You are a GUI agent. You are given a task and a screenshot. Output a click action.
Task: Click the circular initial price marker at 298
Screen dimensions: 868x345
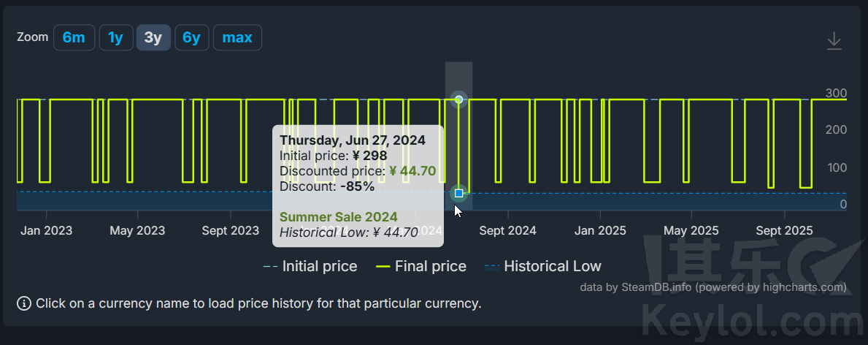(x=458, y=99)
